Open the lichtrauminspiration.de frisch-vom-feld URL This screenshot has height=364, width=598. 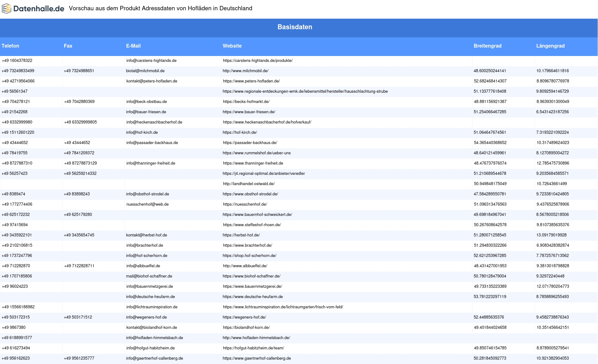(283, 307)
